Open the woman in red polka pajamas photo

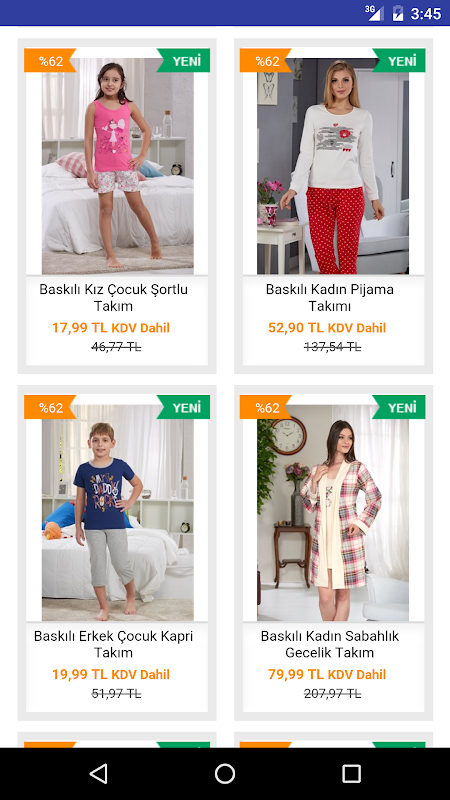point(333,166)
